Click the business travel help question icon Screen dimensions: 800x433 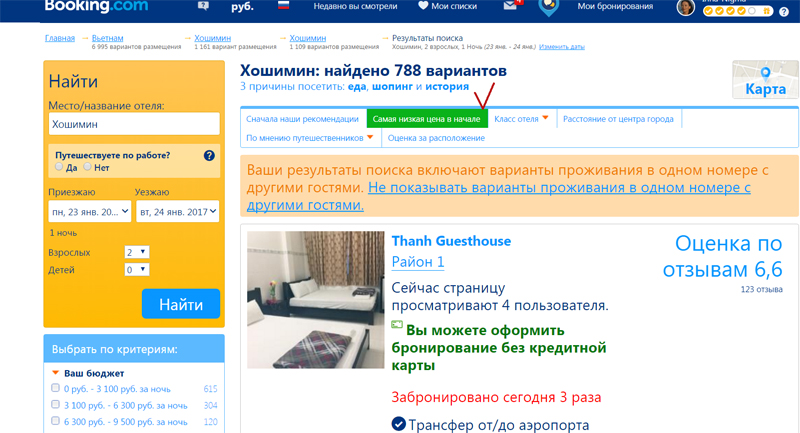pos(209,156)
